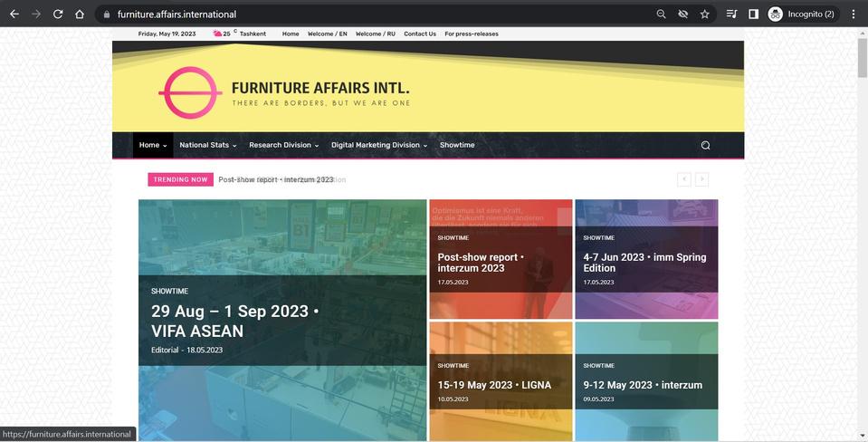Screen dimensions: 868x442
Task: Click the page vertical scrollbar thumb
Action: point(863,58)
